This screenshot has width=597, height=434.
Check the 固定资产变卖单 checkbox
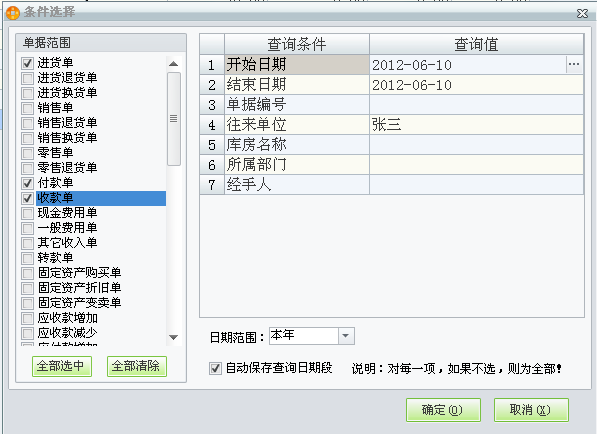pos(27,303)
